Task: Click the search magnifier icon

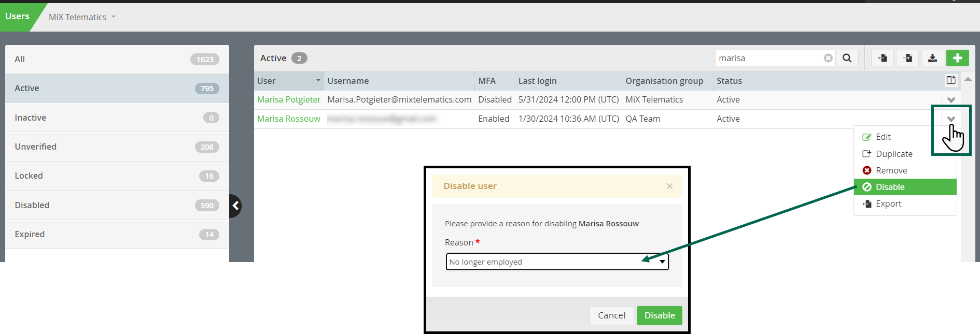Action: click(847, 58)
